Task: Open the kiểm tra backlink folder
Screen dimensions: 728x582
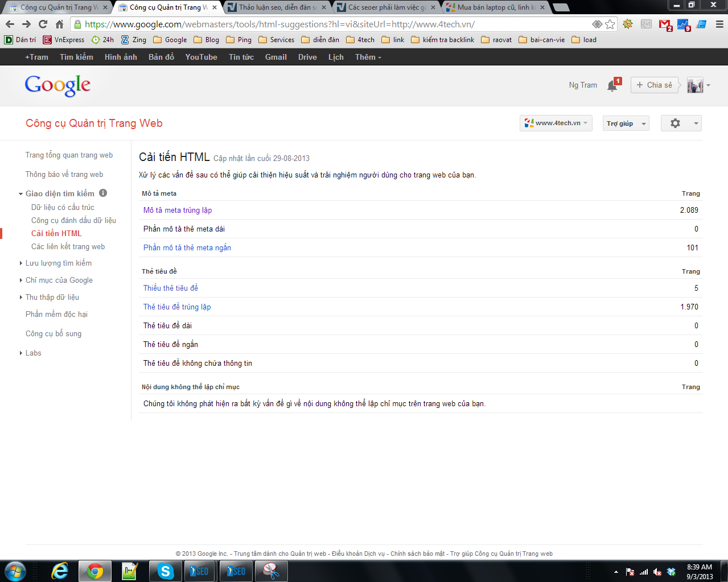Action: [442, 40]
